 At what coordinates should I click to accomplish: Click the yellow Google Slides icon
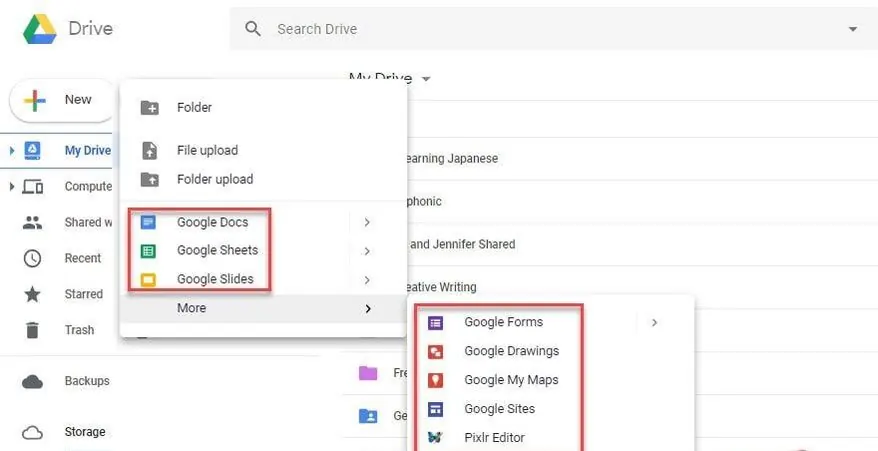click(x=148, y=280)
